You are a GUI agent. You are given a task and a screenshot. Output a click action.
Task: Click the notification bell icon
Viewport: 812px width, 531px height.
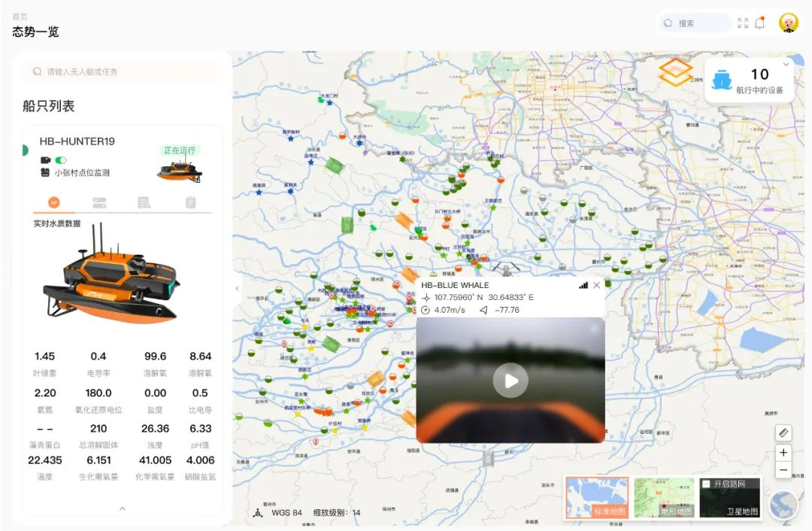[x=760, y=23]
